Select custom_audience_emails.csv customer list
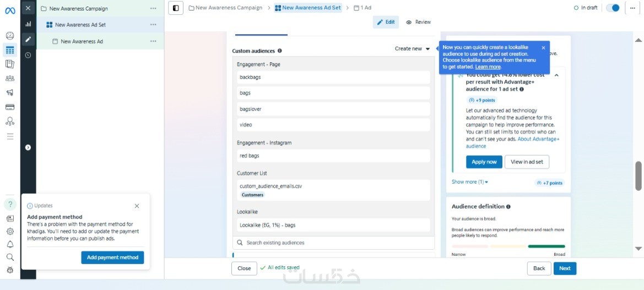Screen dimensions: 644x290 333,190
